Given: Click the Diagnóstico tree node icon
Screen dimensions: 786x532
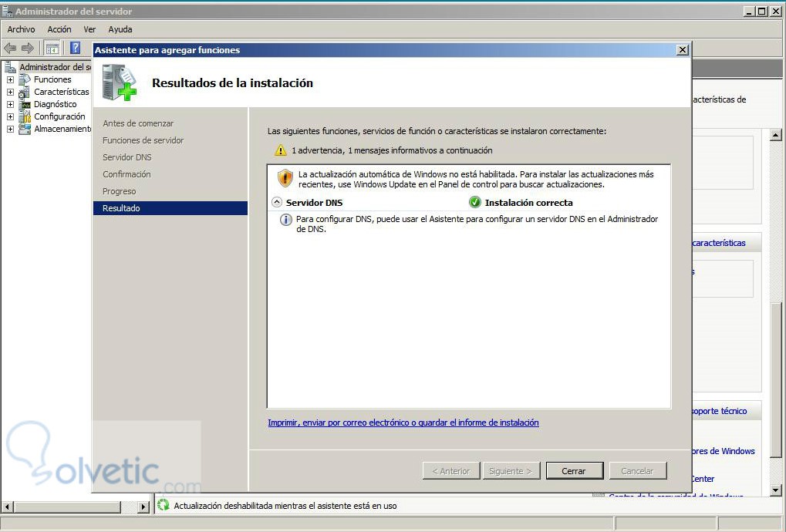Looking at the screenshot, I should point(25,104).
